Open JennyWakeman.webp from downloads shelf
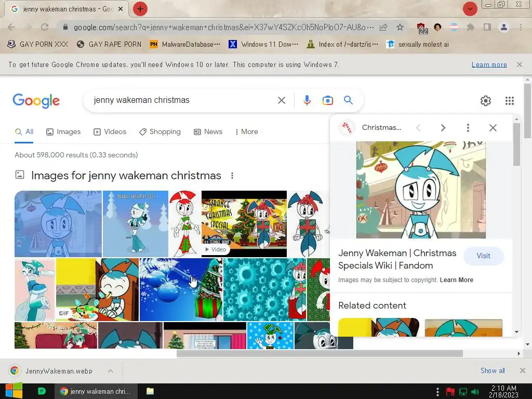 (x=59, y=371)
